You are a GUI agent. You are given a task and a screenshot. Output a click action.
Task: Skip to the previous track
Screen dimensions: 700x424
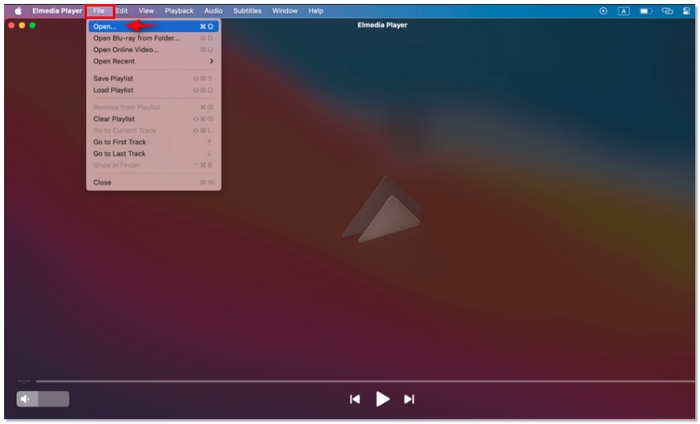(x=354, y=399)
